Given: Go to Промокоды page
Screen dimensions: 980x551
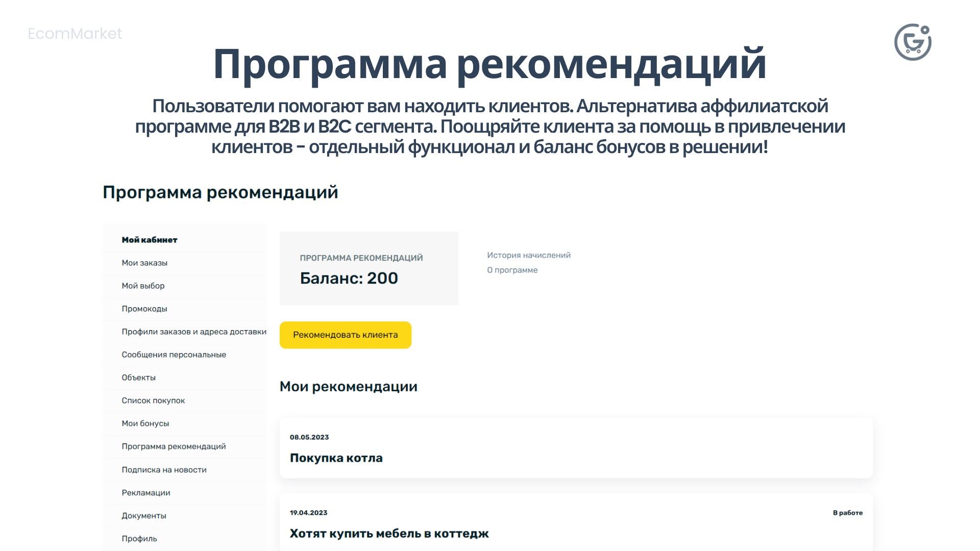Looking at the screenshot, I should pos(144,309).
